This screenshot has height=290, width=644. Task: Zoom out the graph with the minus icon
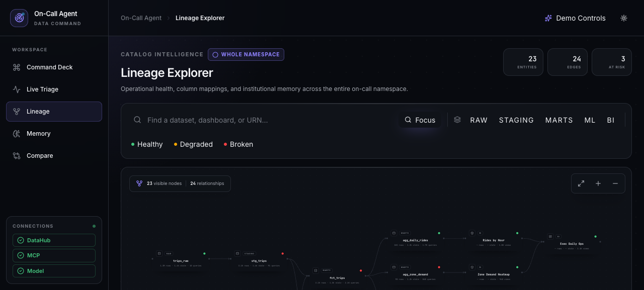click(615, 183)
